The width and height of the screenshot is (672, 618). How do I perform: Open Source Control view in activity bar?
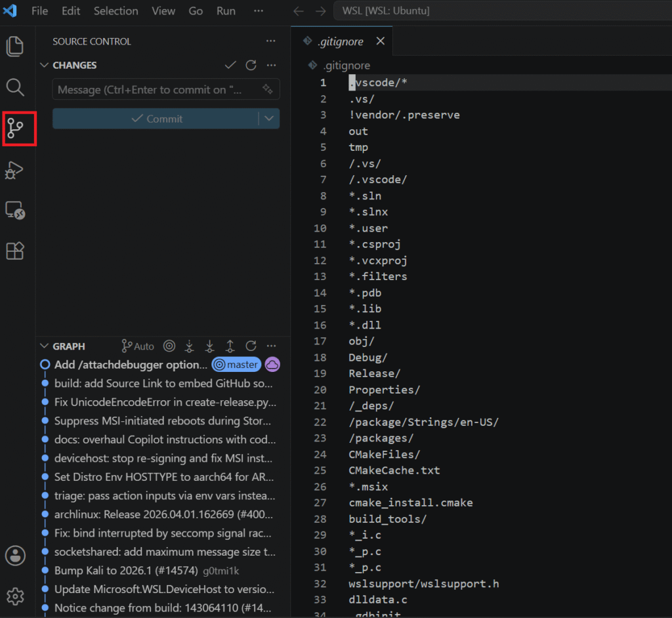[16, 129]
